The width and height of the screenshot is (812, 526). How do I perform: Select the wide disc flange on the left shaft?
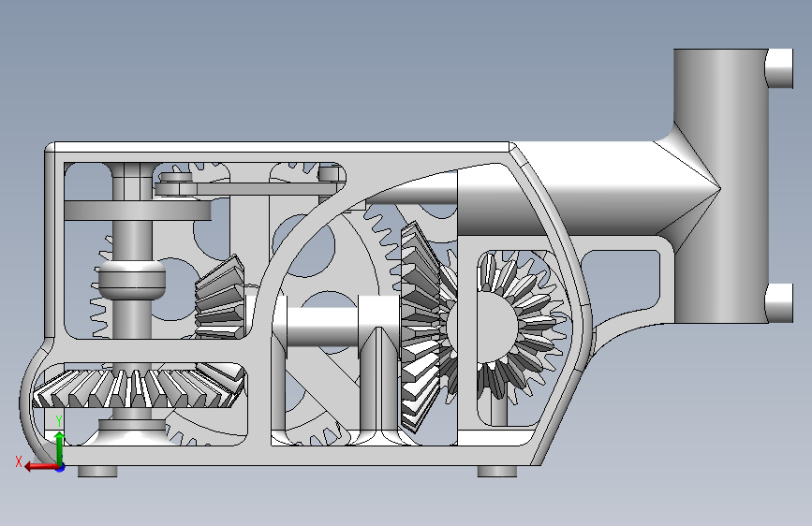tap(138, 211)
